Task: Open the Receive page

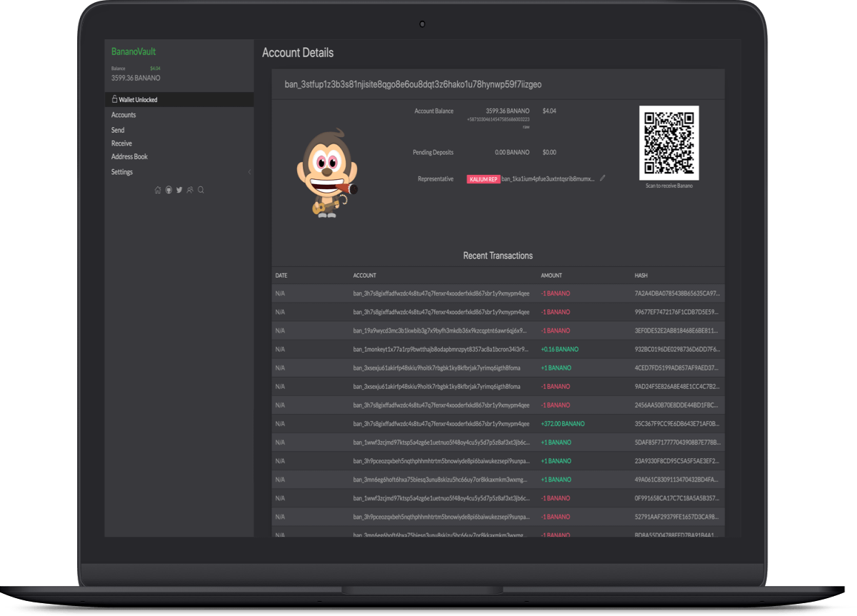Action: (x=121, y=143)
